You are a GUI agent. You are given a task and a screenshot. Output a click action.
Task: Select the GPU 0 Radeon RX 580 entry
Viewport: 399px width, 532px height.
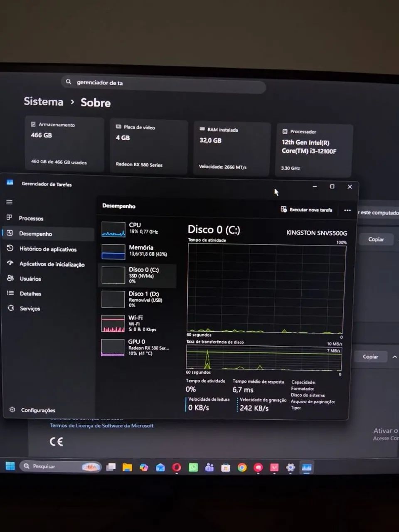137,347
